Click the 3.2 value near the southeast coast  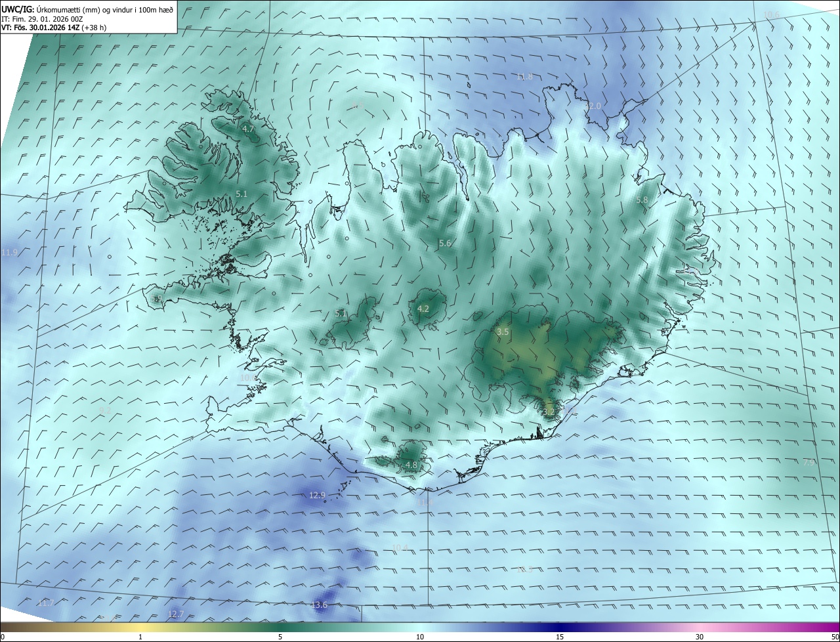(x=549, y=412)
